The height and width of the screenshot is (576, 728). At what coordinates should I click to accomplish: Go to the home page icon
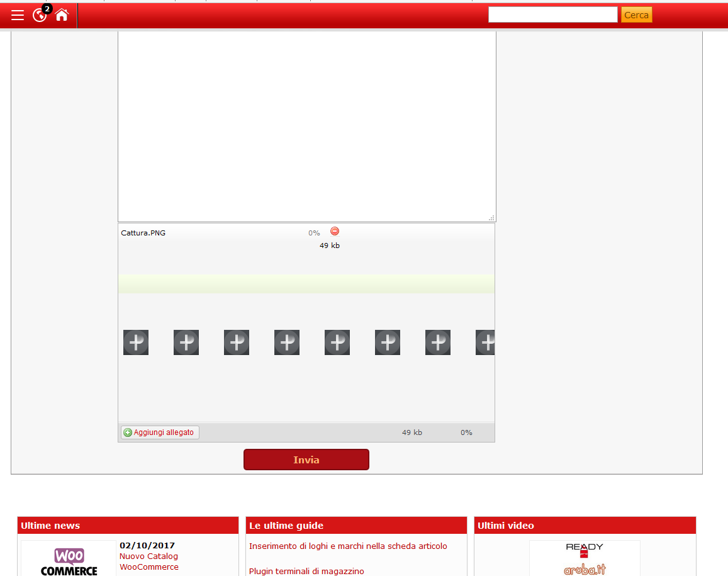[x=62, y=15]
